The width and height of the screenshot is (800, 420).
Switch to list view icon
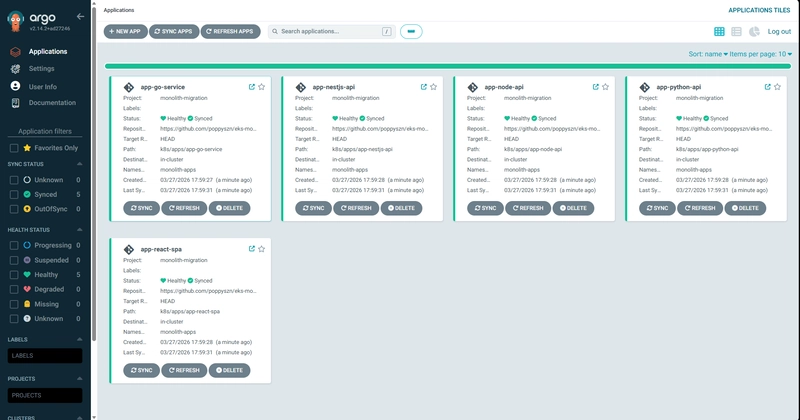pos(737,32)
